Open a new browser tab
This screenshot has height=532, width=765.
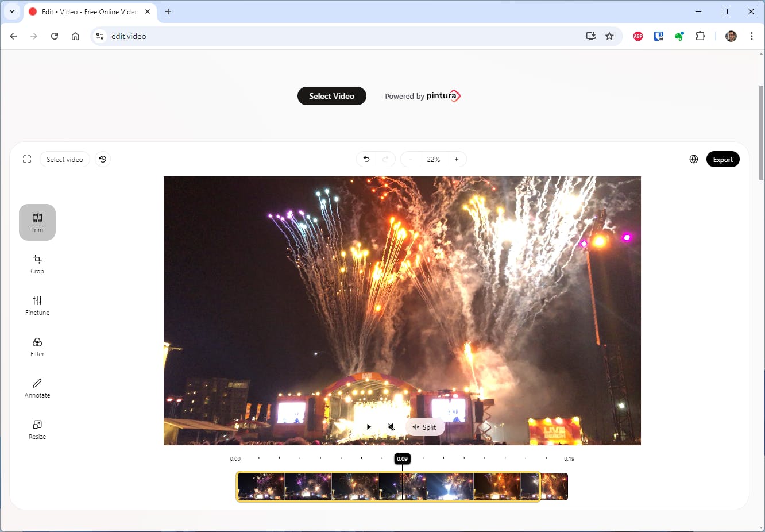(168, 11)
